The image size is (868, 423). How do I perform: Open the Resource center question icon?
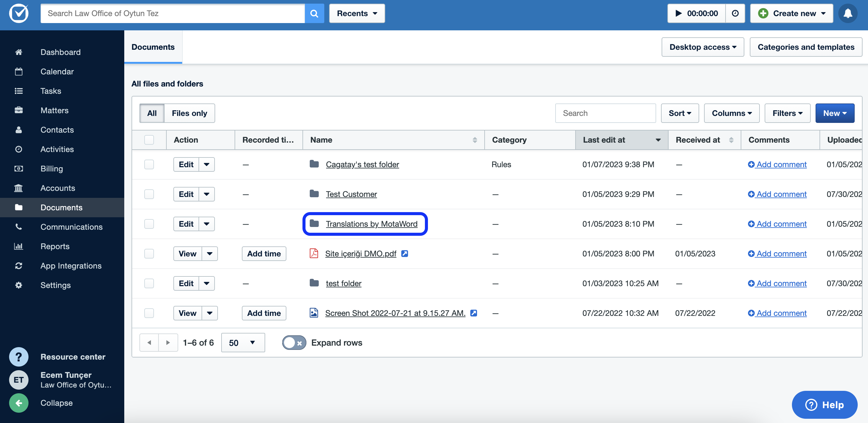[x=18, y=357]
